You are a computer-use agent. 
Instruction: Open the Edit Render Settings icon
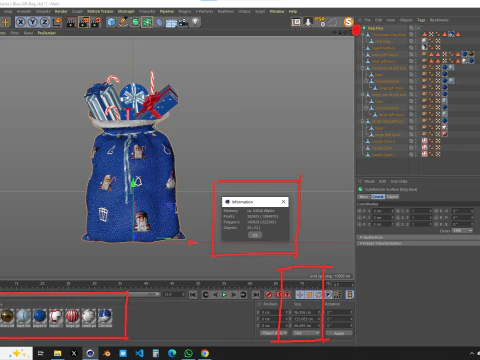pos(96,22)
